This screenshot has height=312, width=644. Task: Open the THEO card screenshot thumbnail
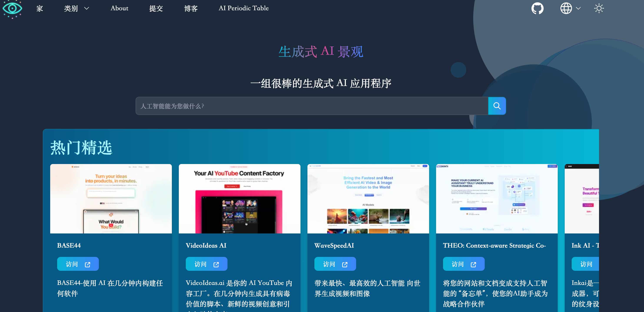click(x=497, y=199)
